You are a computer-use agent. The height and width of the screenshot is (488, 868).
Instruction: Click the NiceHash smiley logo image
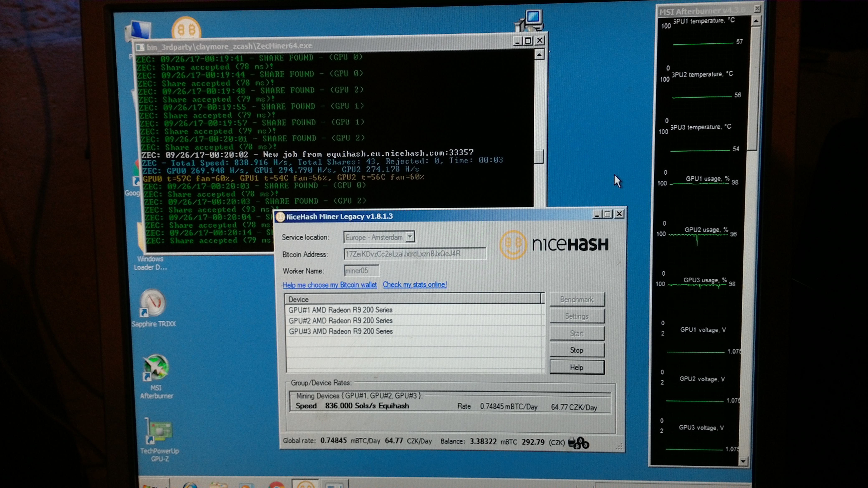(513, 244)
